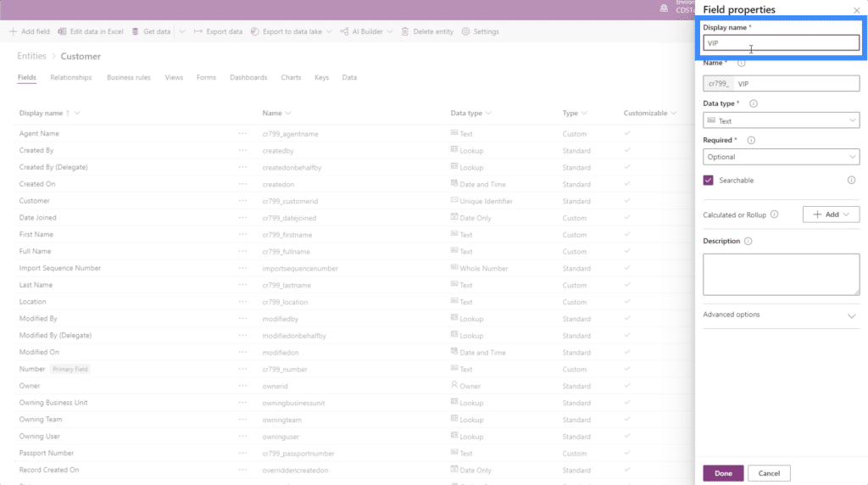Switch to the Relationships tab
The width and height of the screenshot is (868, 485).
pos(71,77)
